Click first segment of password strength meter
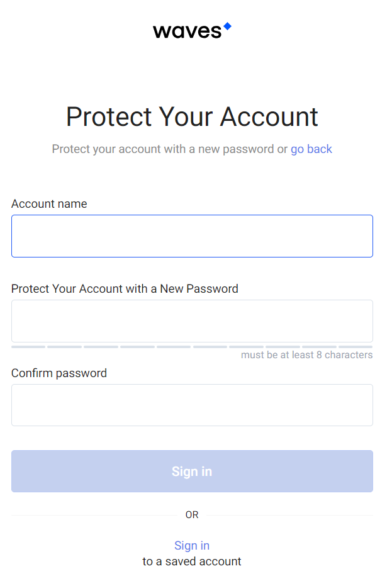 (x=28, y=347)
